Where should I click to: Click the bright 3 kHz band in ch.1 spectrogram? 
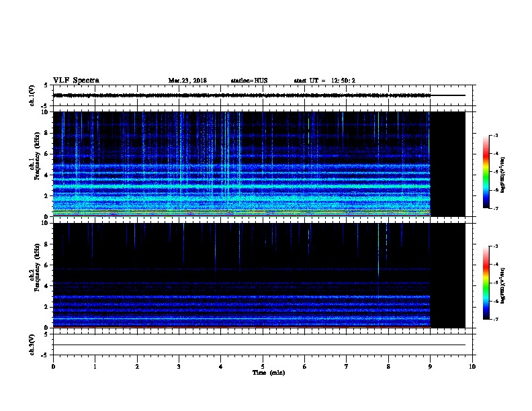[242, 186]
